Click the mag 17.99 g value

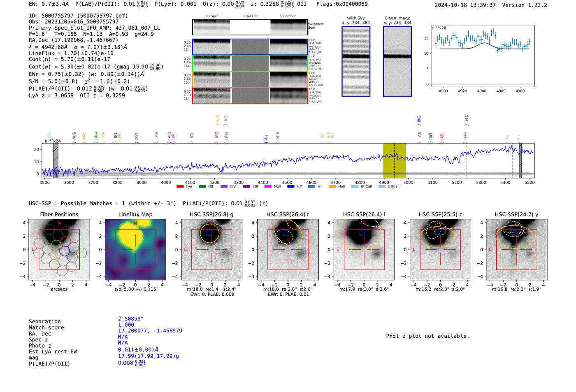[x=149, y=356]
